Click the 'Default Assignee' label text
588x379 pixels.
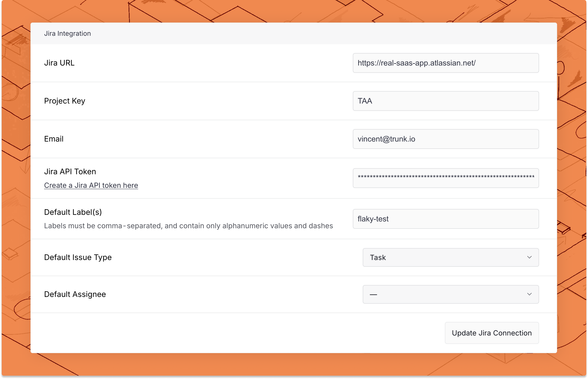pos(75,294)
